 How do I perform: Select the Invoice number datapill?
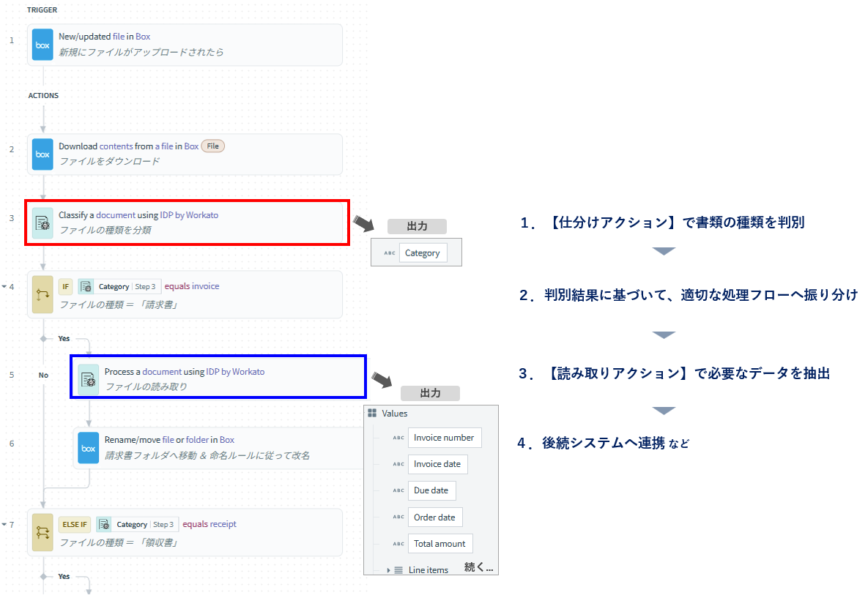click(445, 438)
